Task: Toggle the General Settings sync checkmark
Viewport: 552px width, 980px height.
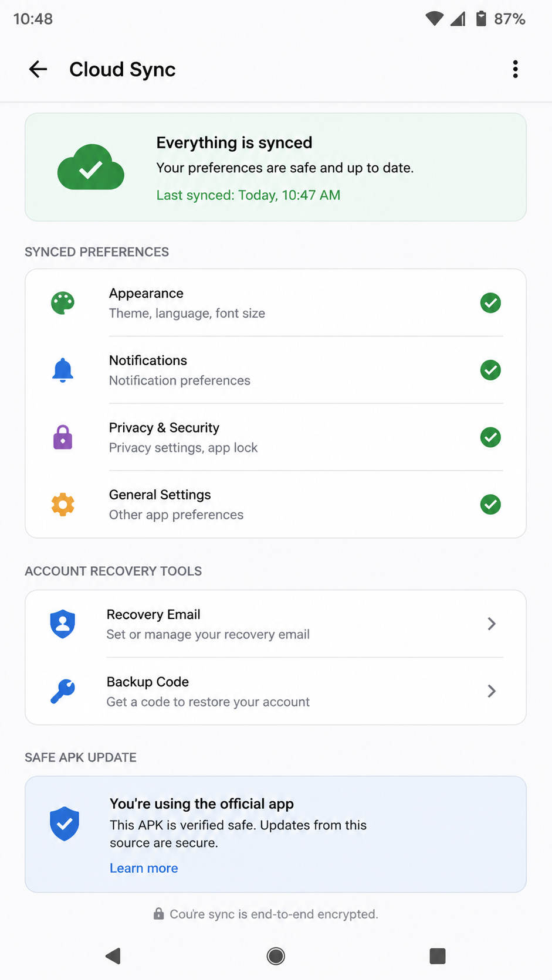Action: point(490,505)
